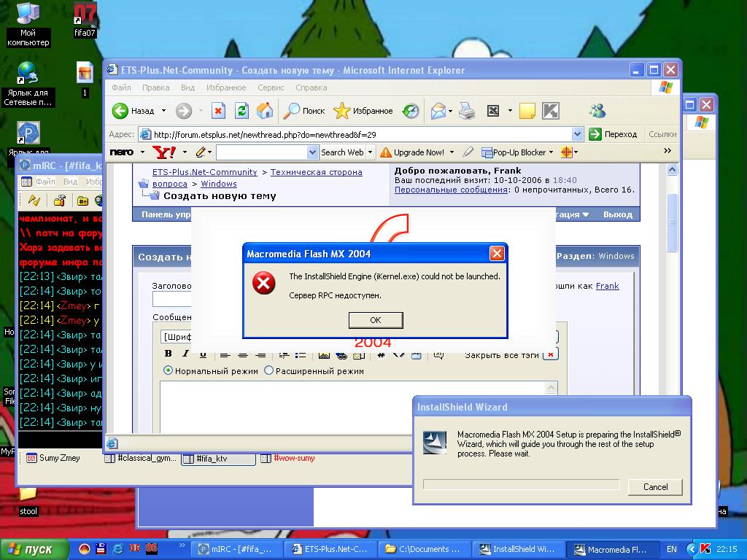Open the fifa07 desktop shortcut
Viewport: 747px width, 560px height.
pos(85,18)
